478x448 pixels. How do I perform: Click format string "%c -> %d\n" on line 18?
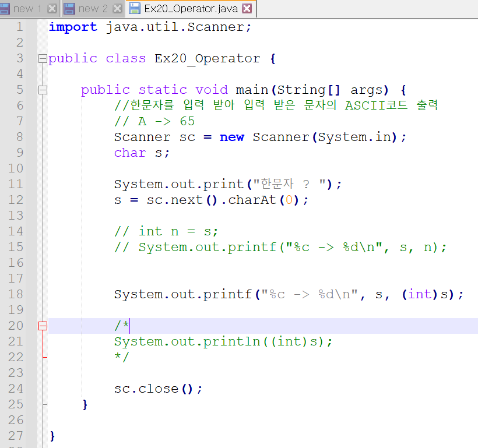click(x=310, y=294)
